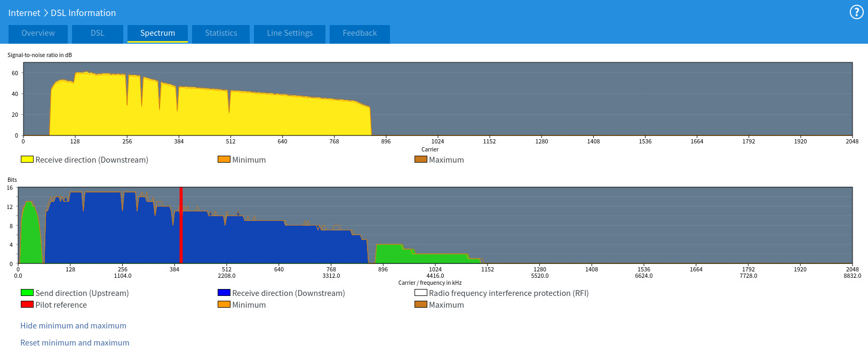The width and height of the screenshot is (868, 353).
Task: Click the orange Minimum swatch under SNR graph
Action: [224, 159]
